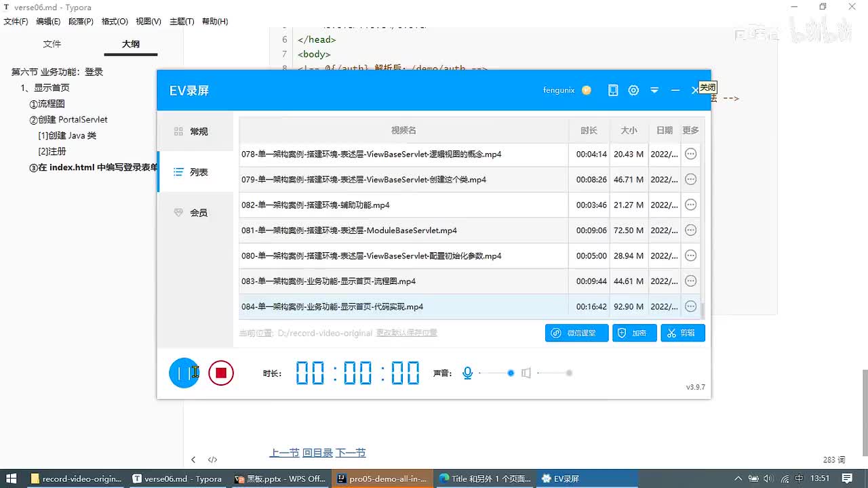This screenshot has height=488, width=868.
Task: Click the 回目录 link in Typora
Action: [x=317, y=453]
